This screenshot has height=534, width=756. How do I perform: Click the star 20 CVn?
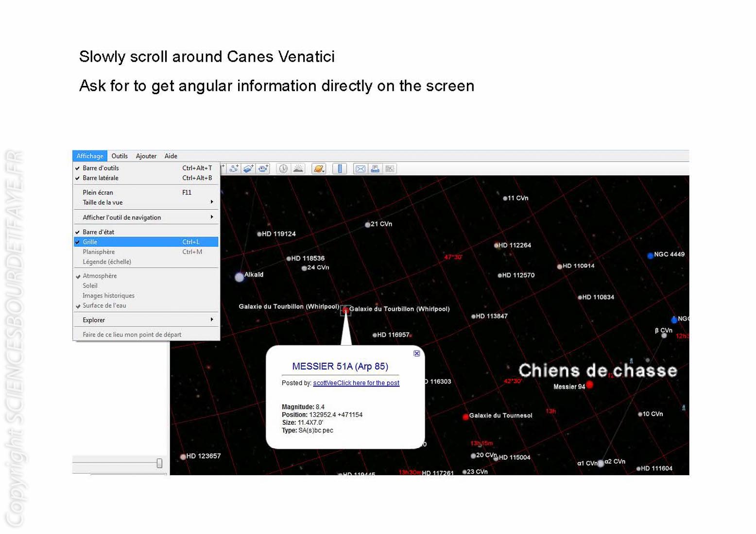[x=473, y=456]
